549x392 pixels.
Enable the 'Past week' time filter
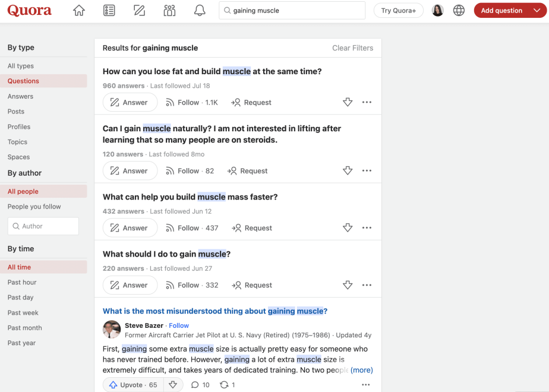click(x=23, y=312)
